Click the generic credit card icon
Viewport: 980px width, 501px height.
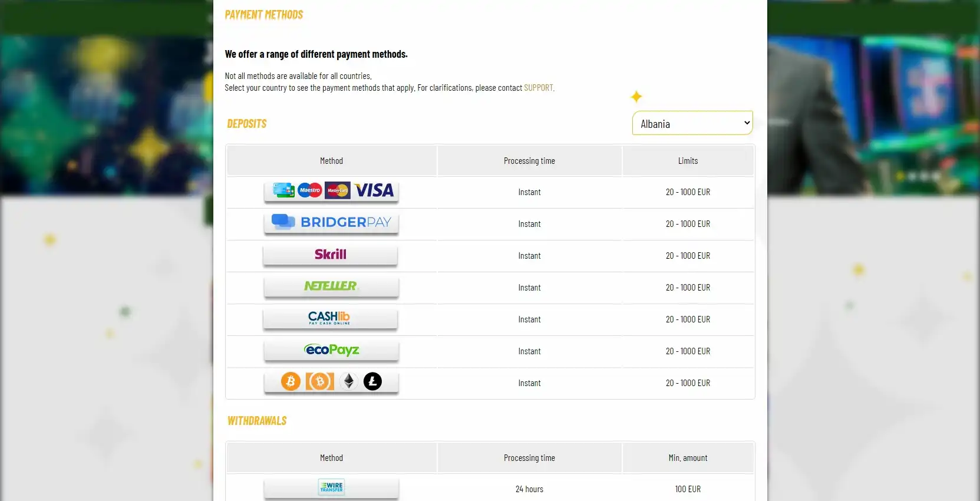[x=283, y=190]
